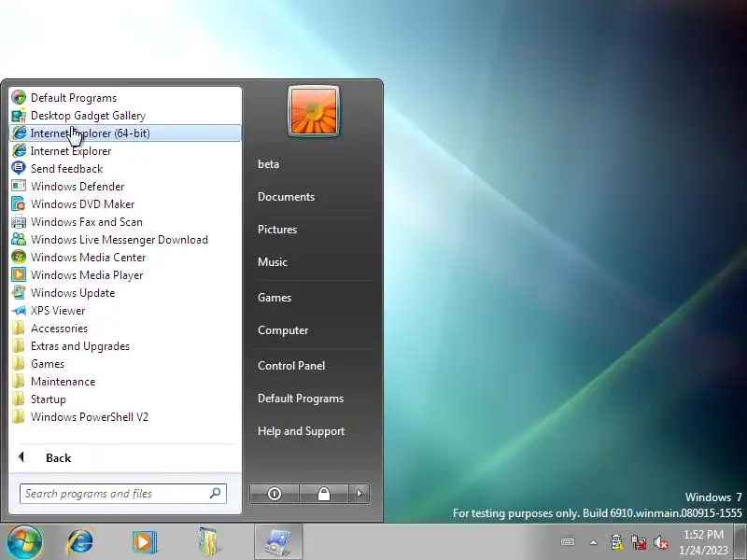The image size is (747, 560).
Task: Open the Action Center tray icon
Action: pos(616,542)
